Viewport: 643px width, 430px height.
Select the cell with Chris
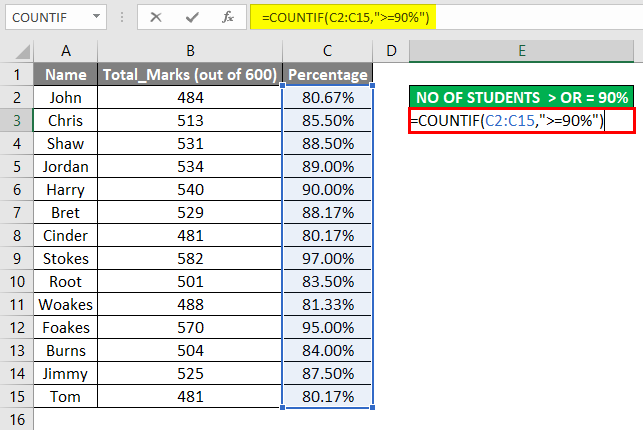pos(66,121)
